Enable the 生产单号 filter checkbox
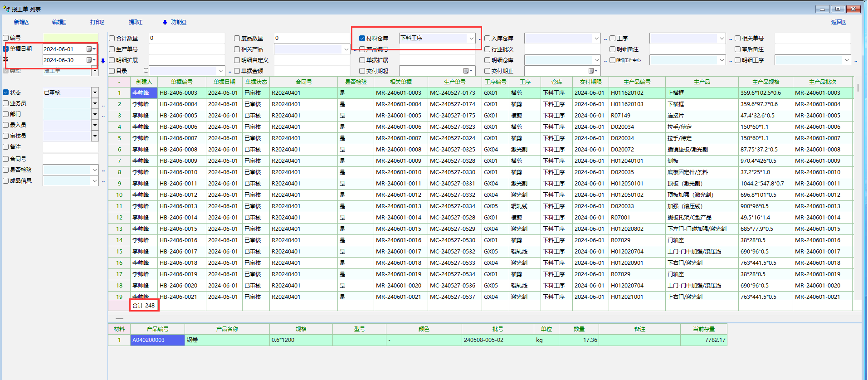This screenshot has width=868, height=380. (x=112, y=49)
